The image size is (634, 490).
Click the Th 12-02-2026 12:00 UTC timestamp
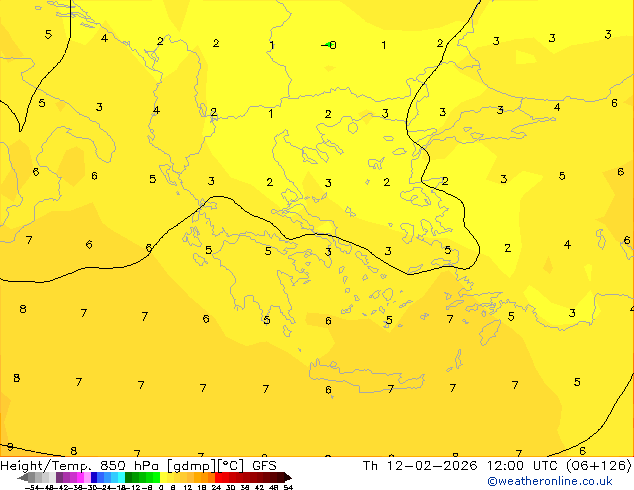(x=497, y=466)
